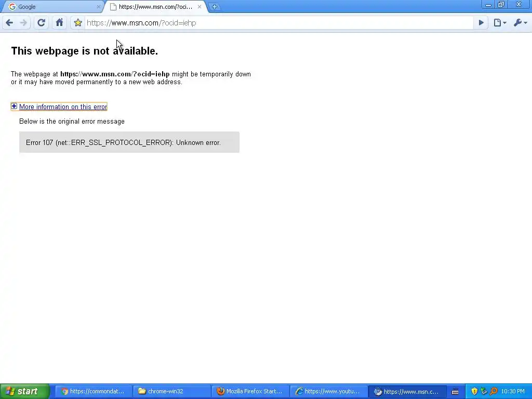Close the Google tab

click(x=98, y=7)
